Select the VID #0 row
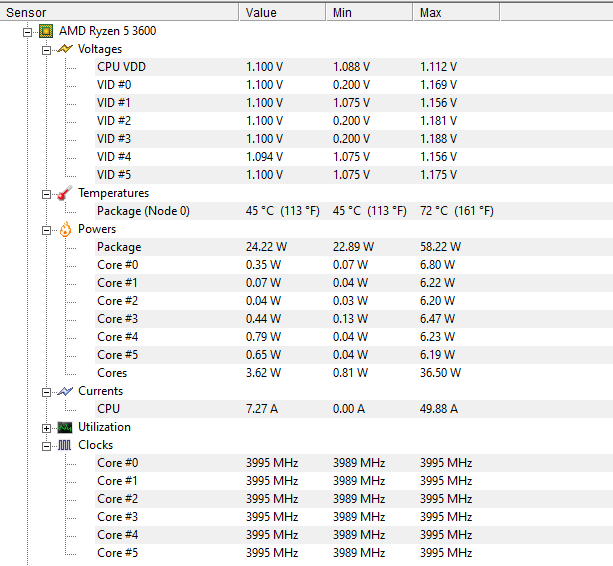613x566 pixels. pyautogui.click(x=354, y=85)
